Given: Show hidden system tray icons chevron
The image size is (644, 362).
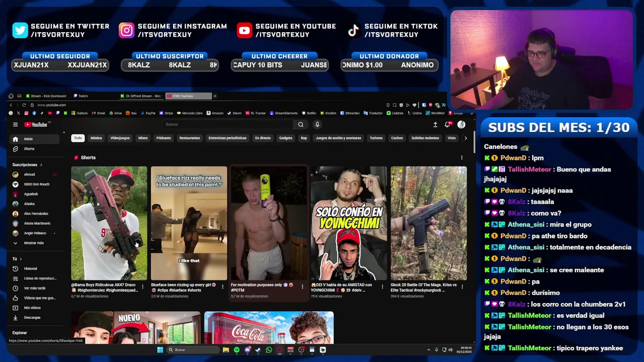Looking at the screenshot, I should click(x=429, y=350).
